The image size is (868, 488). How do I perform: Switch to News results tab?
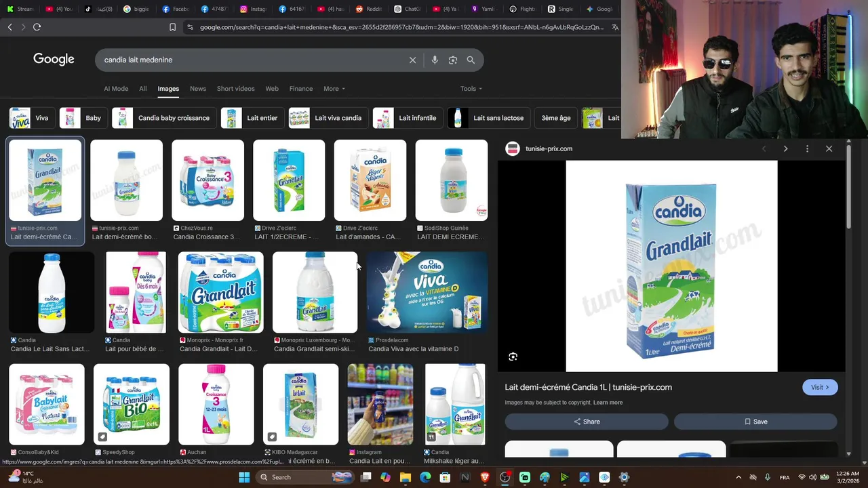click(198, 89)
